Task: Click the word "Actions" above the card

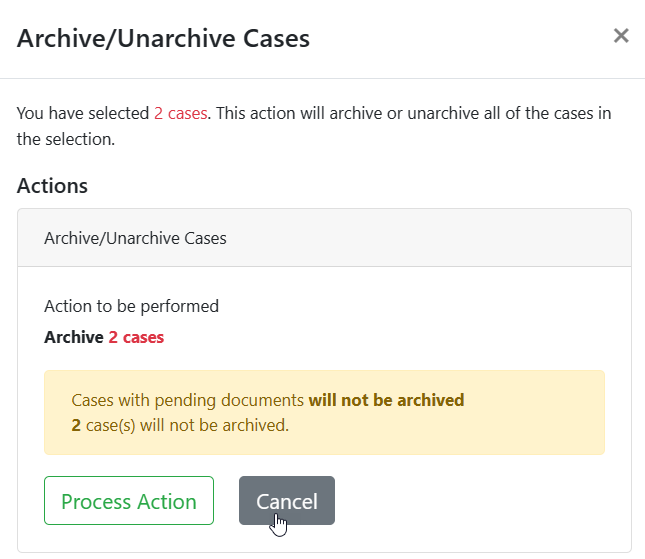Action: pyautogui.click(x=52, y=185)
